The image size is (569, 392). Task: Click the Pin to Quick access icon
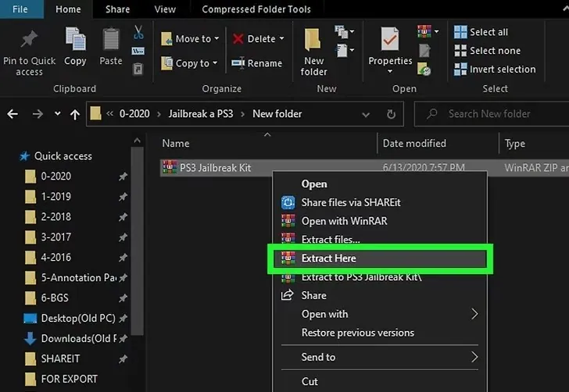pos(29,39)
